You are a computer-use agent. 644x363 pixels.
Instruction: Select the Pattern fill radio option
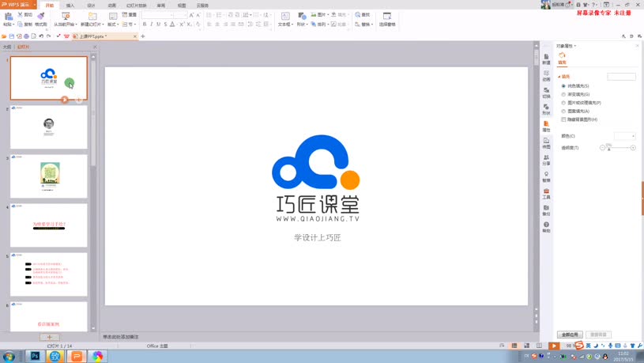click(563, 111)
